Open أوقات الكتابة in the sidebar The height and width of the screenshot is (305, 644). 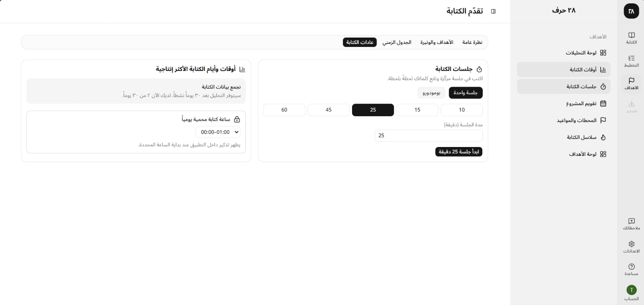point(564,70)
